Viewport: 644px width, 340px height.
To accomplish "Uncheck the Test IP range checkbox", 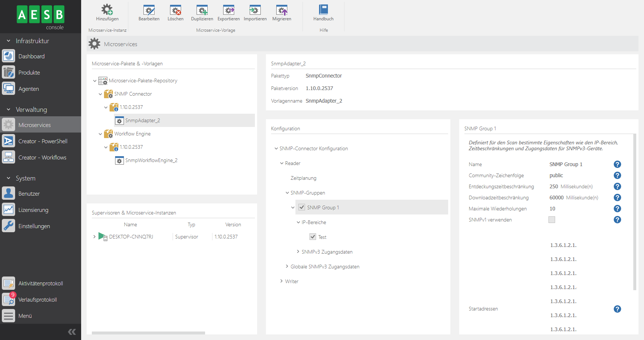I will point(313,237).
